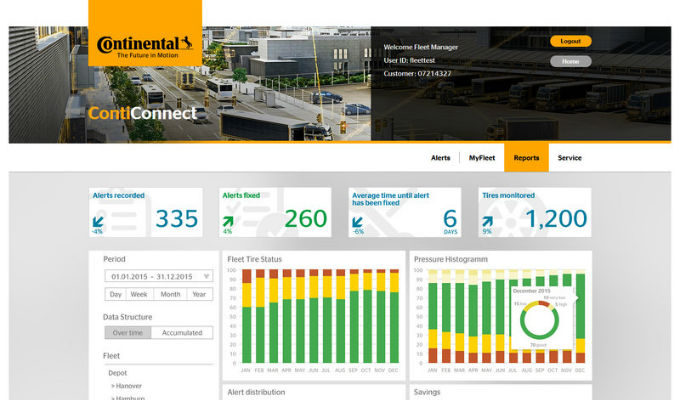Click the Alerts fixed green trend arrow

[228, 221]
